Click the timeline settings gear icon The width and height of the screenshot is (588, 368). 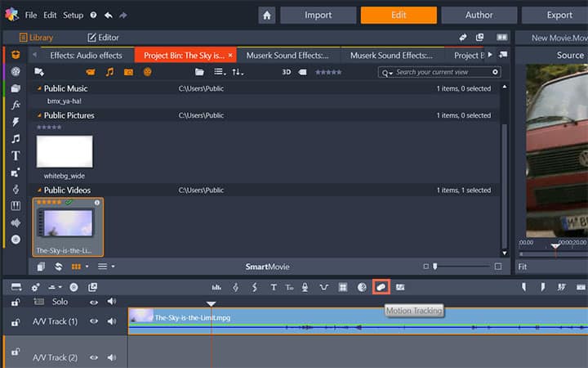36,287
